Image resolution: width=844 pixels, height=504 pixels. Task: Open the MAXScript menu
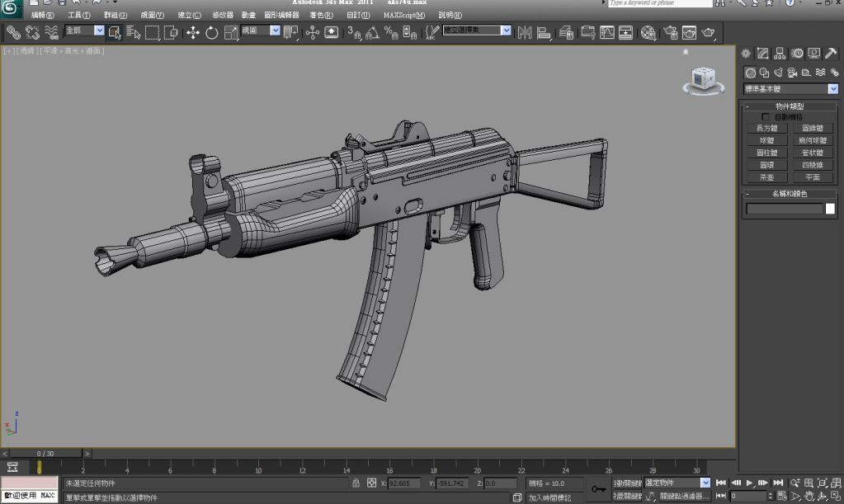pos(404,15)
